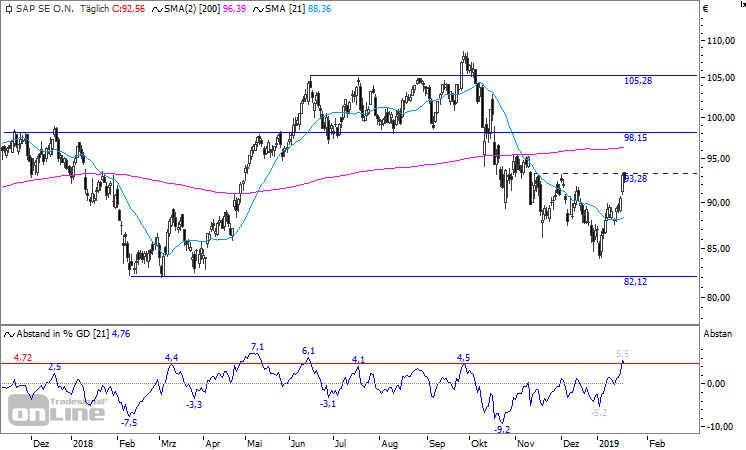Click the SMA [21] line legend icon

(x=258, y=9)
